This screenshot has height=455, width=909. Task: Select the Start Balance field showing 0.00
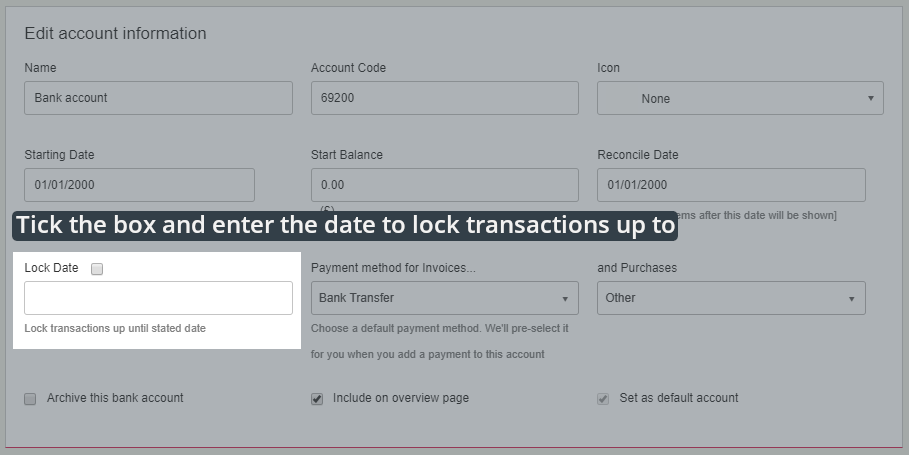coord(444,185)
